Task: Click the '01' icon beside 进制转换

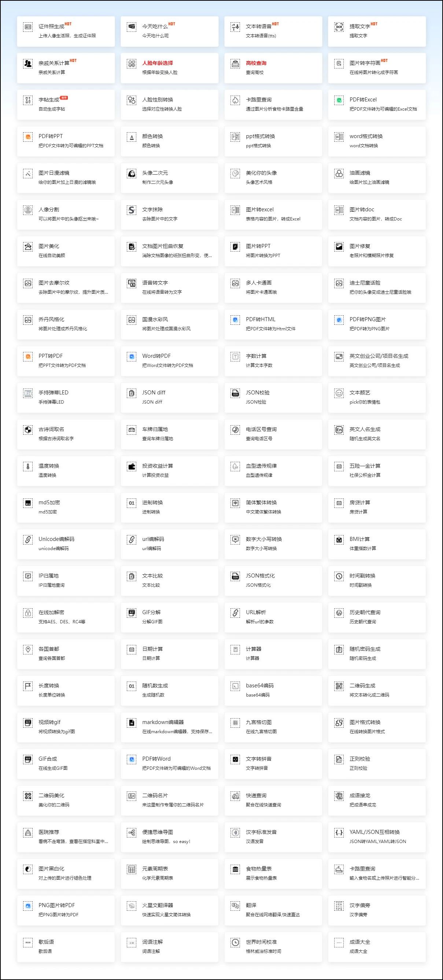Action: click(x=132, y=503)
